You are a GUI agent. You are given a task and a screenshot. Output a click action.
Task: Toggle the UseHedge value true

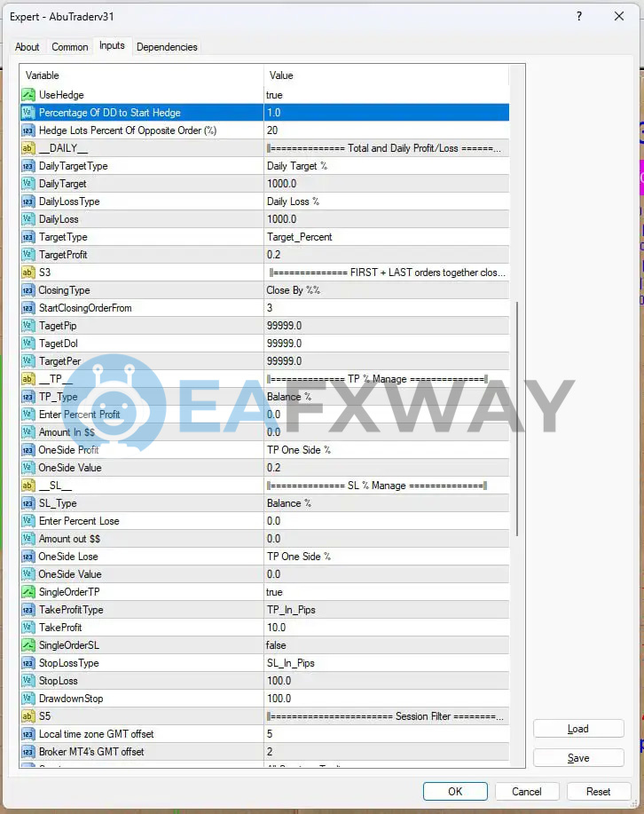pos(386,94)
